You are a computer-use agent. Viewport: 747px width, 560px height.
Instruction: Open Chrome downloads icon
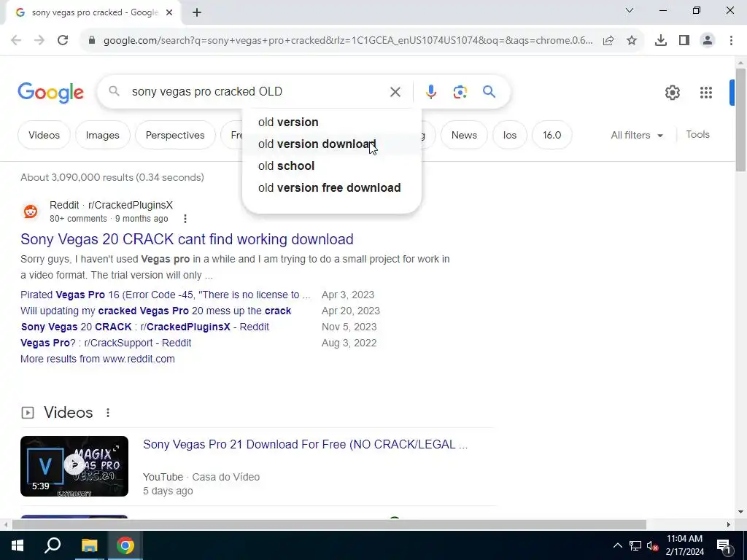661,41
